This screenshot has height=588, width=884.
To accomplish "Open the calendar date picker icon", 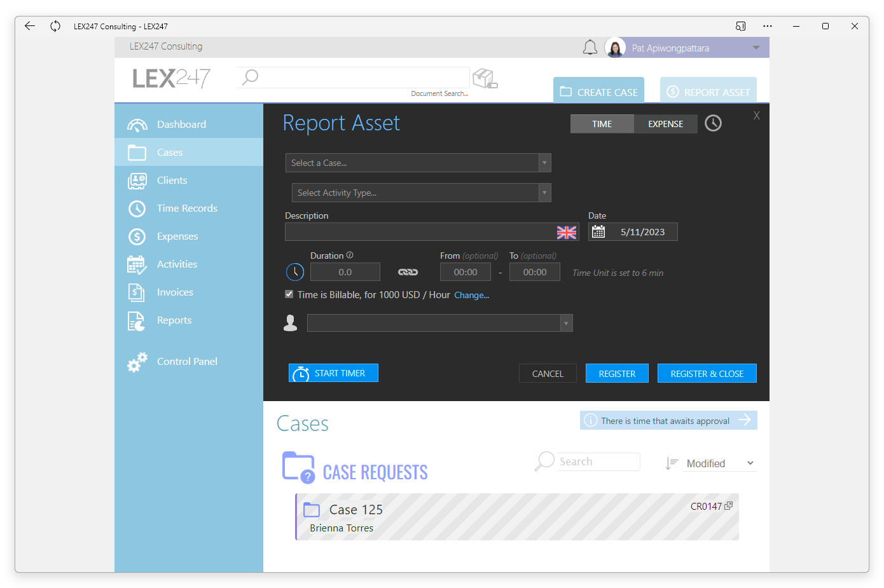I will point(598,232).
